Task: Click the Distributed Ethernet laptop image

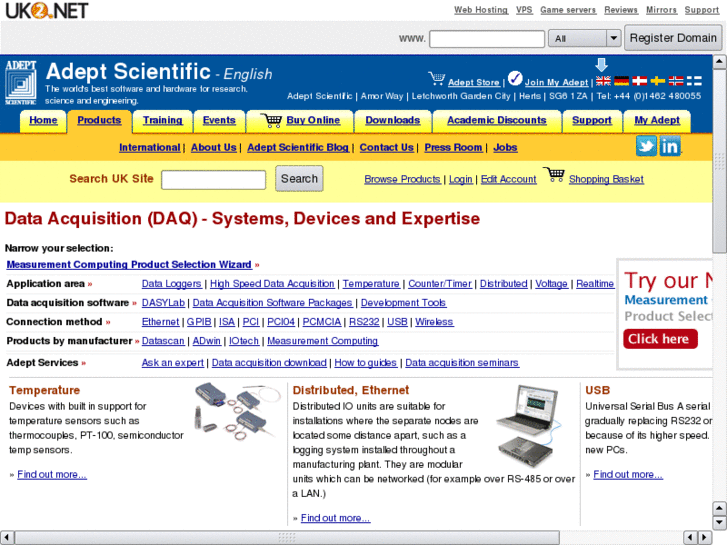Action: coord(528,426)
